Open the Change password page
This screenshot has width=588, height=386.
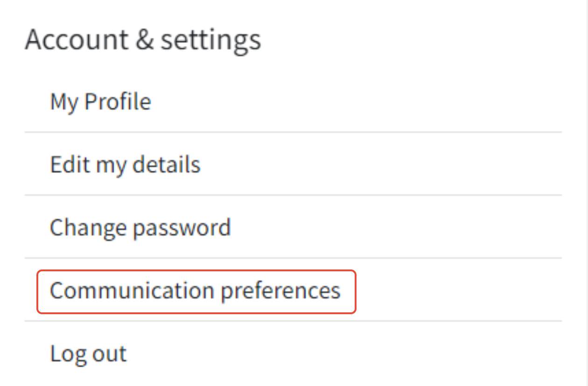click(140, 227)
